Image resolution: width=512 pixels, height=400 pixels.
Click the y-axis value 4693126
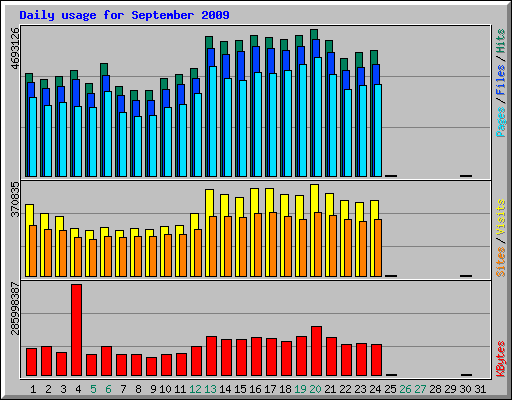coord(15,49)
